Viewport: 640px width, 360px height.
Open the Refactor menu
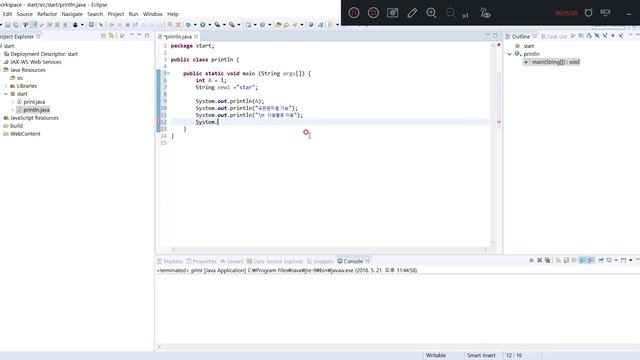tap(47, 14)
